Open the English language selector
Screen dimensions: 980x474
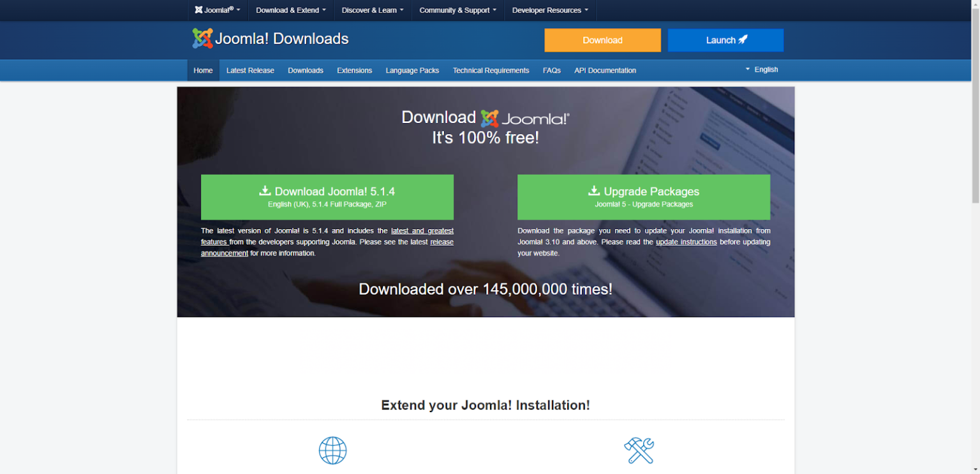761,70
